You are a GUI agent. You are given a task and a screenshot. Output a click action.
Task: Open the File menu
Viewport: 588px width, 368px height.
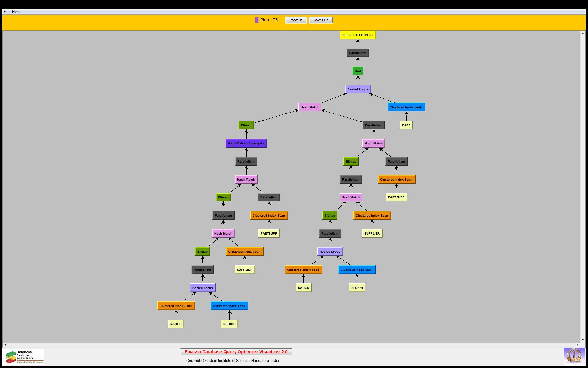point(6,12)
